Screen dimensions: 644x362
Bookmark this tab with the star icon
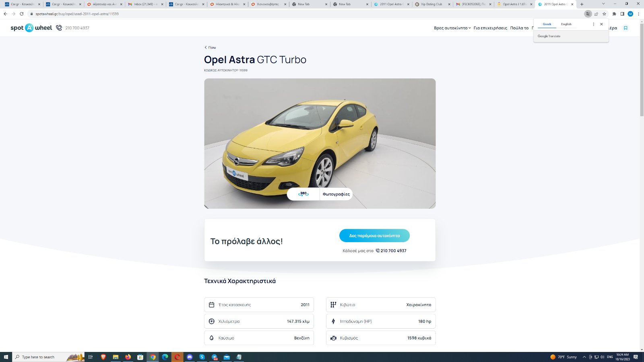click(604, 14)
